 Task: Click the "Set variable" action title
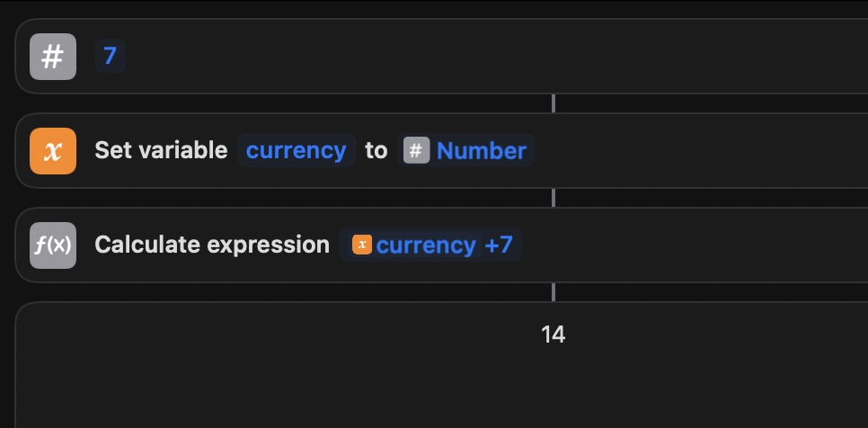pyautogui.click(x=161, y=150)
